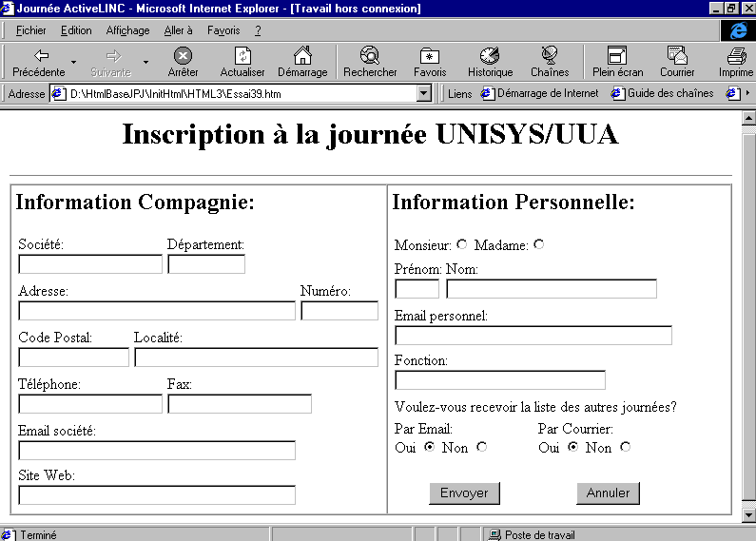756x541 pixels.
Task: Choose Non for Par Email
Action: (x=482, y=447)
